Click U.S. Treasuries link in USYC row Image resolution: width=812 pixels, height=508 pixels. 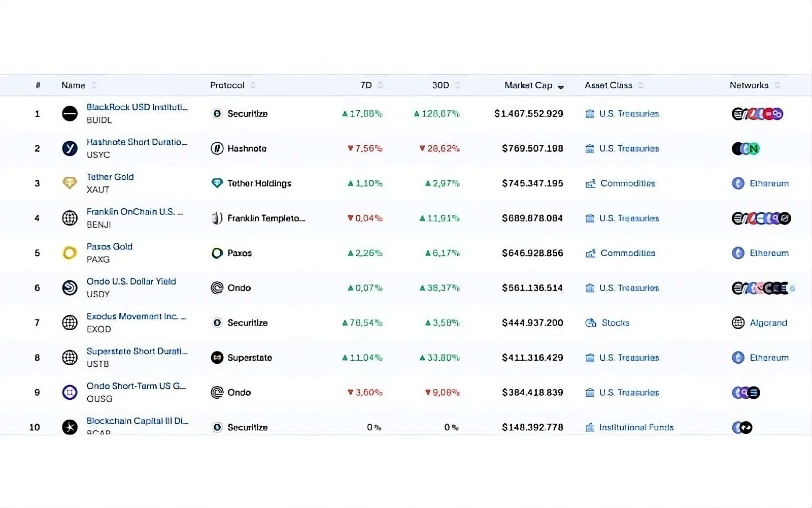click(629, 148)
